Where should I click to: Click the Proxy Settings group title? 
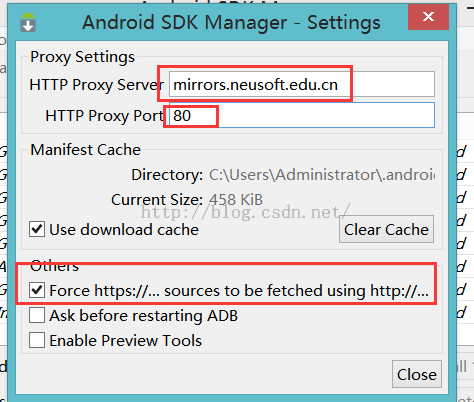[83, 57]
